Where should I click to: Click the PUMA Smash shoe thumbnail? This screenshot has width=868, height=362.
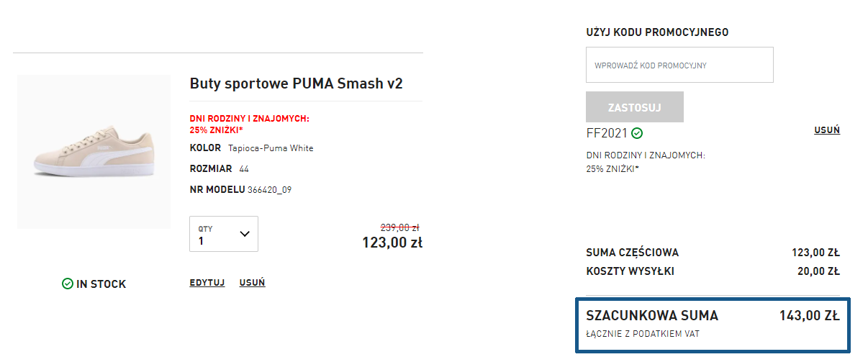94,152
